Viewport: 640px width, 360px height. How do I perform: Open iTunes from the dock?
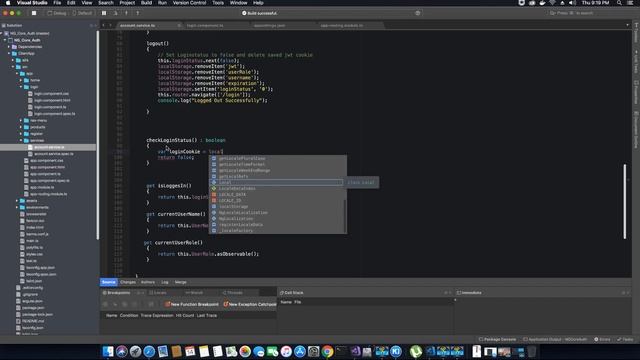click(x=286, y=351)
